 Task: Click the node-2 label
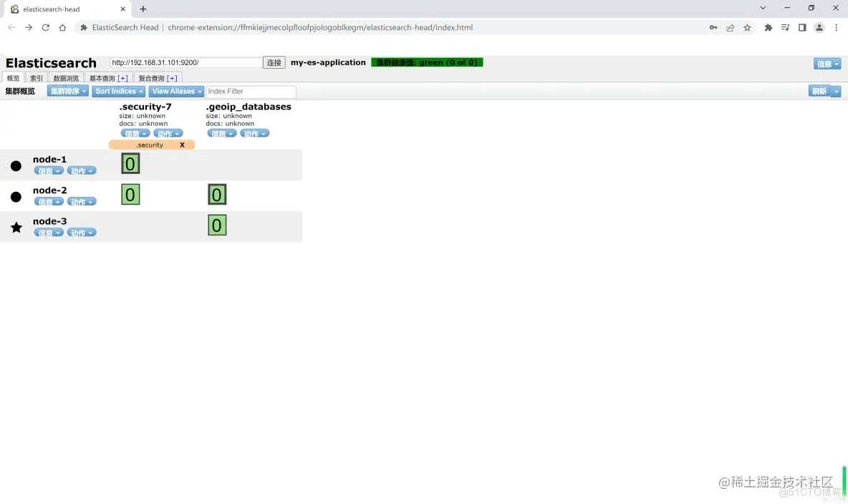pyautogui.click(x=49, y=190)
